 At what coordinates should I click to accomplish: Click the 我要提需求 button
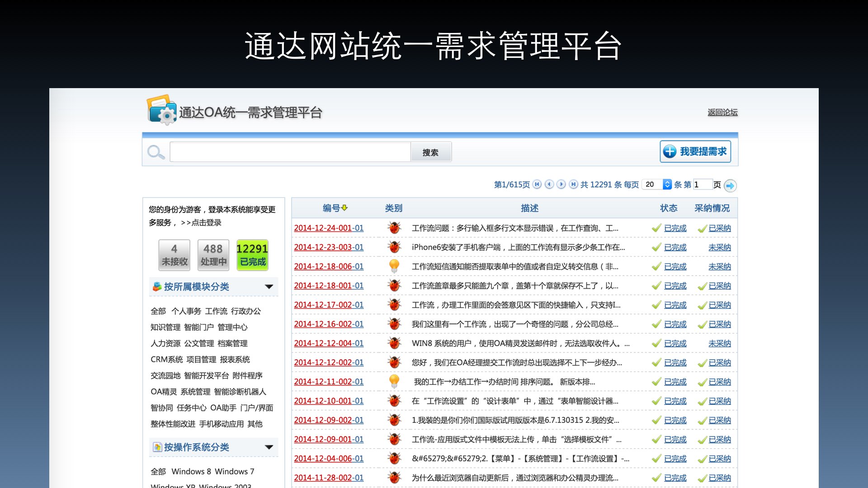pyautogui.click(x=695, y=151)
